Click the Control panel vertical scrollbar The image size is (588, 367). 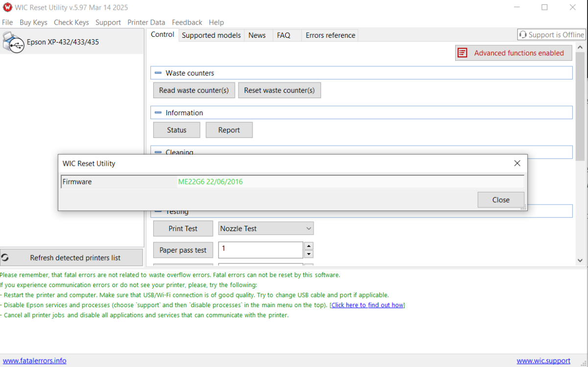[580, 154]
